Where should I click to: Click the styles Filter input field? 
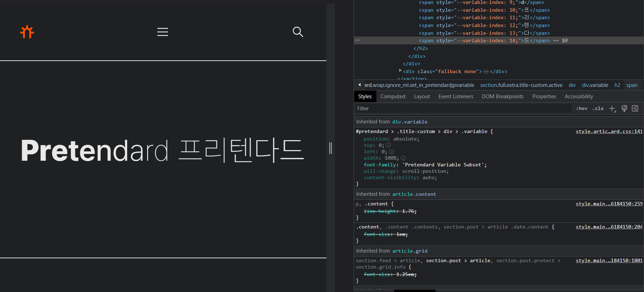coord(463,109)
